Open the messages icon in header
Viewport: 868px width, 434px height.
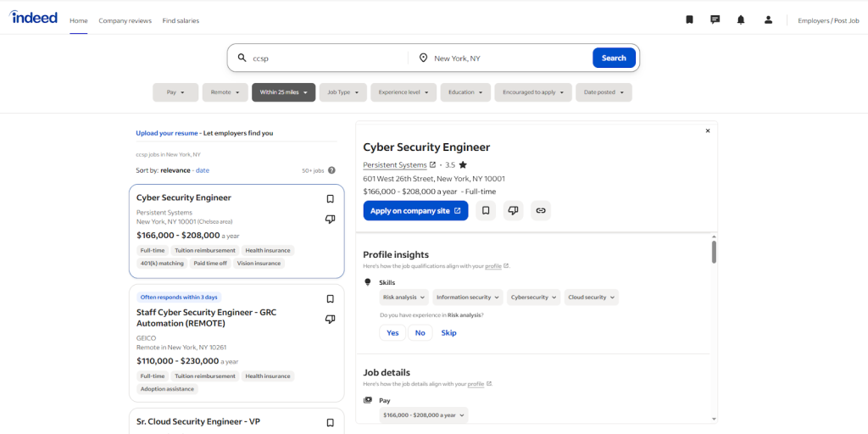(x=715, y=19)
